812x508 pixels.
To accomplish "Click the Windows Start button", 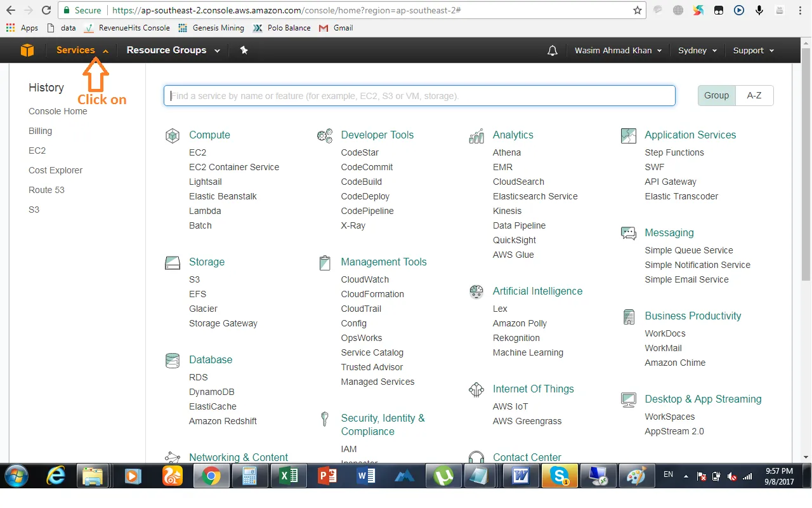I will coord(17,476).
